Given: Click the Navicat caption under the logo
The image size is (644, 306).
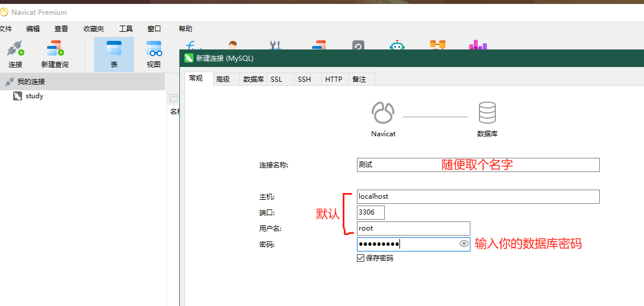Looking at the screenshot, I should coord(383,134).
